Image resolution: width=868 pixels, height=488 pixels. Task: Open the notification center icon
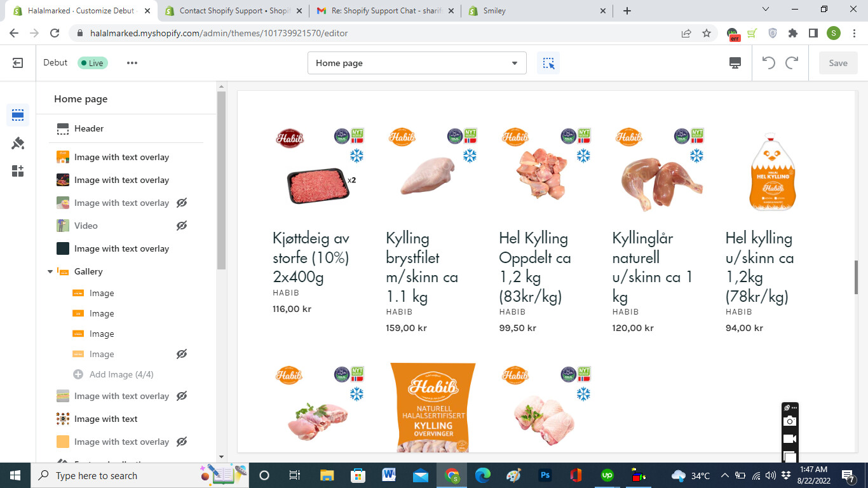tap(848, 475)
